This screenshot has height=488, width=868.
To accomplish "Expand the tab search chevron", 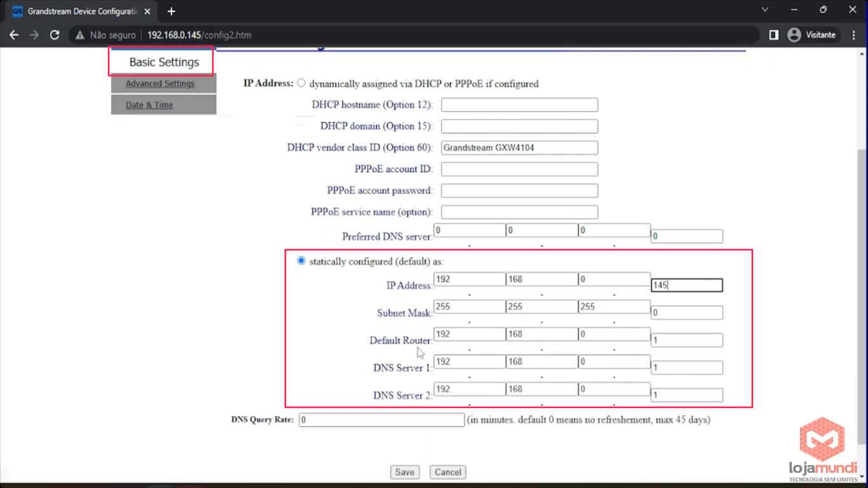I will pos(765,10).
